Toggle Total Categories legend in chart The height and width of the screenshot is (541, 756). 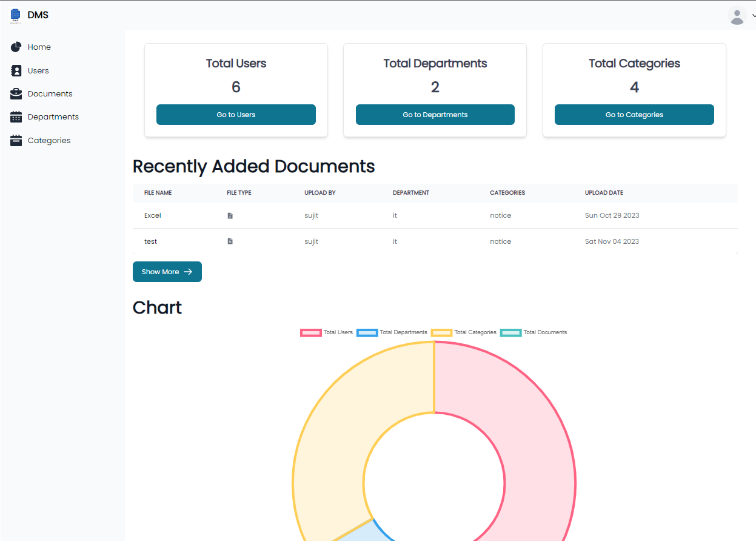click(x=464, y=332)
